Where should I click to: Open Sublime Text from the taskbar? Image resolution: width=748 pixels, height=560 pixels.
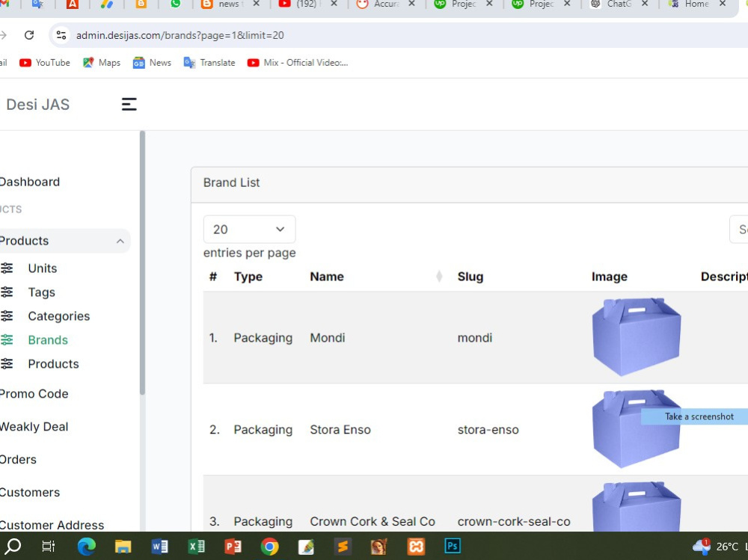tap(342, 546)
